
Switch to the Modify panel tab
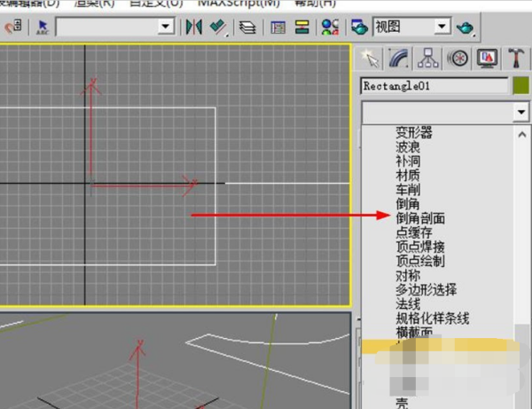click(x=400, y=59)
